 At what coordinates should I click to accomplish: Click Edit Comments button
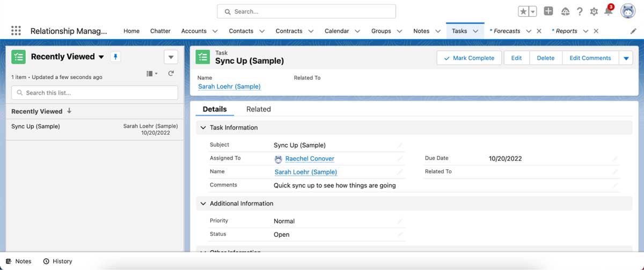(x=590, y=58)
